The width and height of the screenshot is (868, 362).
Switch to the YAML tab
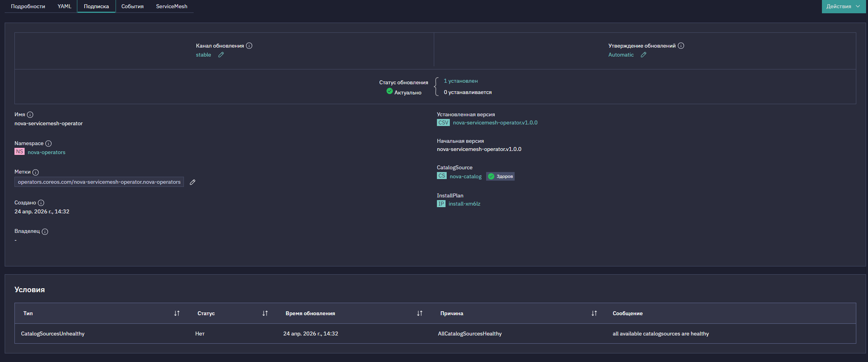coord(64,6)
